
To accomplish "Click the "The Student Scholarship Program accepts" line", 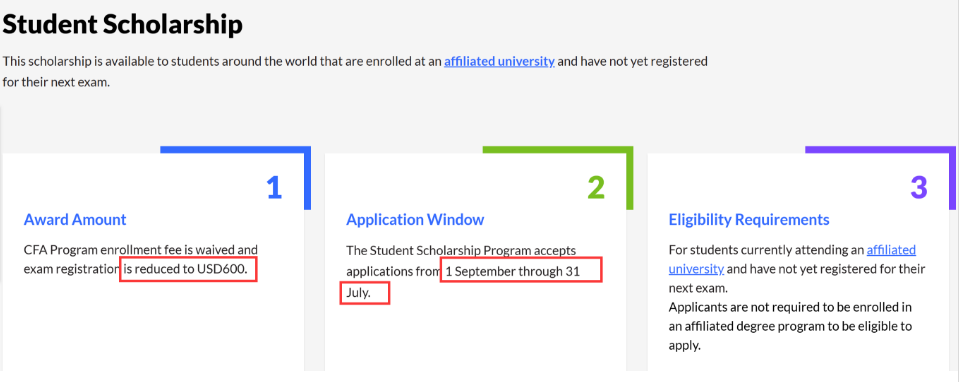I will tap(461, 250).
